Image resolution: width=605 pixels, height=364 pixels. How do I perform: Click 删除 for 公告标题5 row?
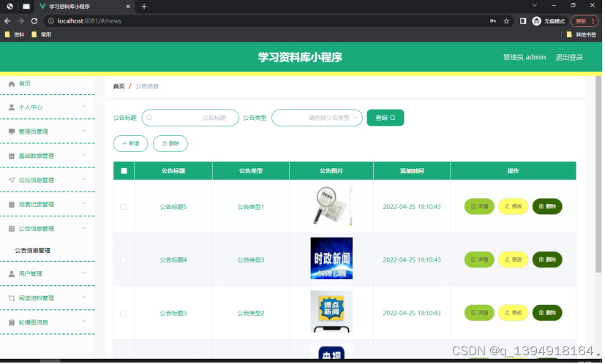tap(547, 207)
